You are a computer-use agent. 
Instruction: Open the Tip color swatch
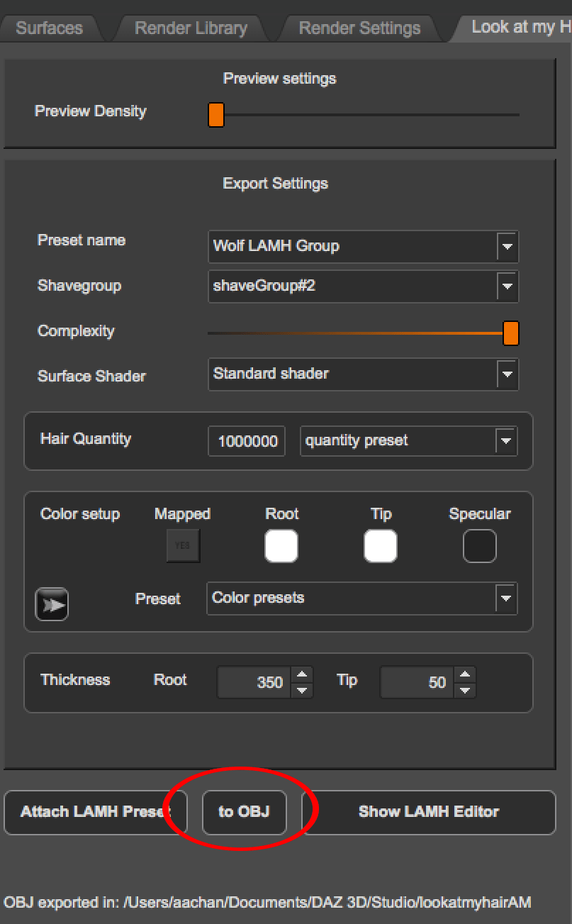tap(381, 546)
